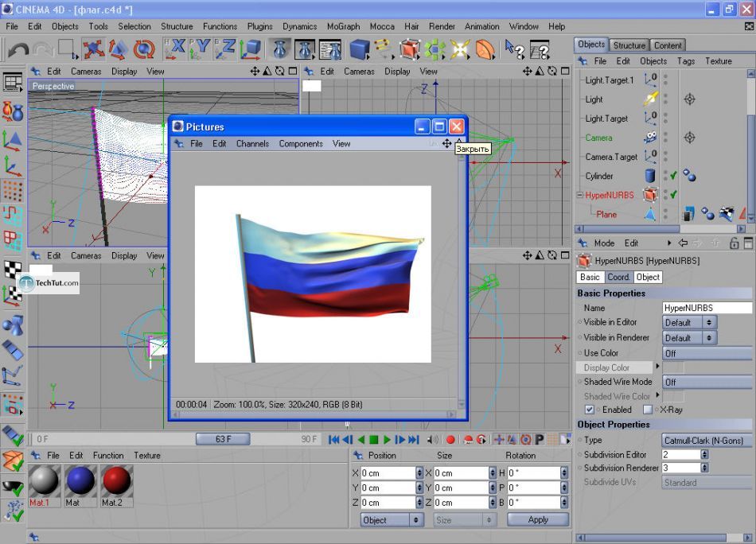Play the animation forward

pyautogui.click(x=388, y=440)
